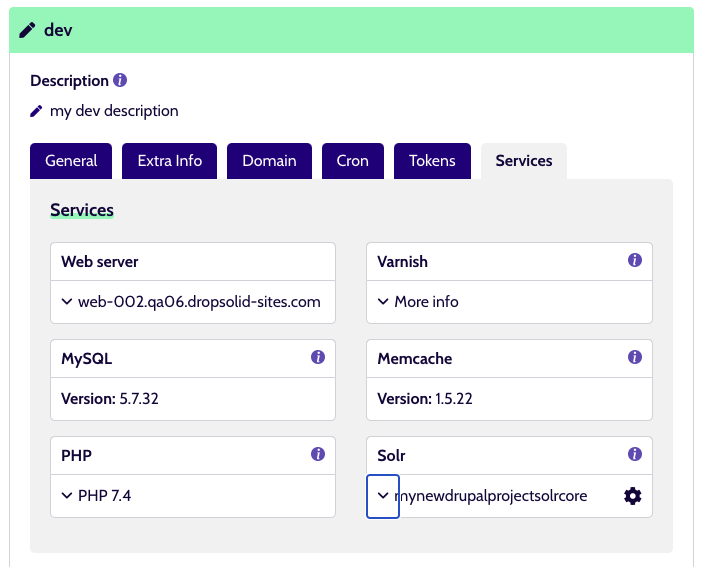
Task: Click the Varnish card title
Action: [403, 262]
